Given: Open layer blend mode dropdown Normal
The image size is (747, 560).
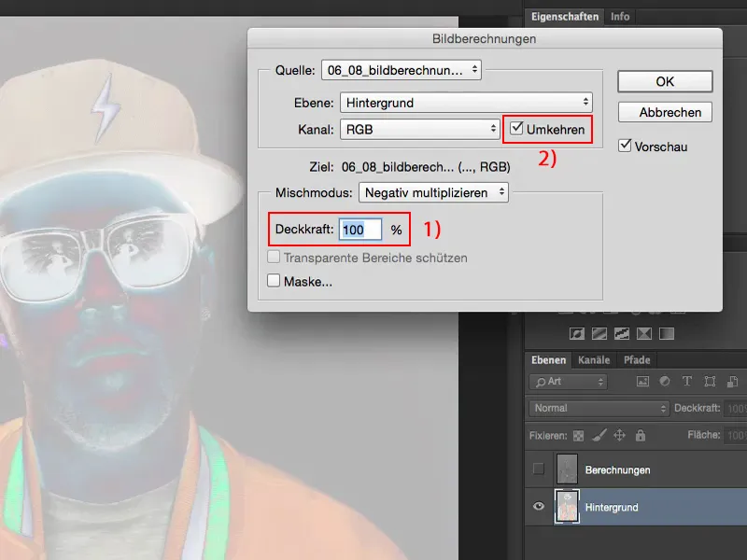Looking at the screenshot, I should click(599, 408).
